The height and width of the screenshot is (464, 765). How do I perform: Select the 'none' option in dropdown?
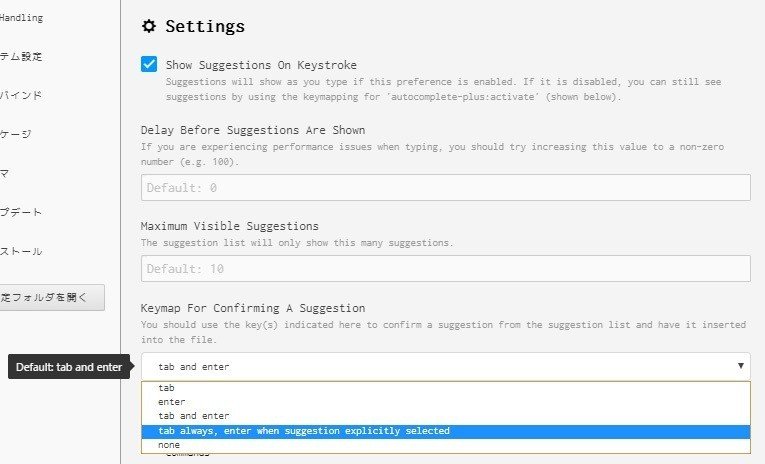[445, 445]
